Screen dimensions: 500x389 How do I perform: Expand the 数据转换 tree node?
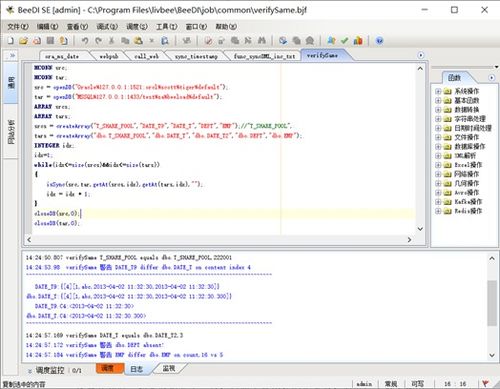[x=438, y=110]
